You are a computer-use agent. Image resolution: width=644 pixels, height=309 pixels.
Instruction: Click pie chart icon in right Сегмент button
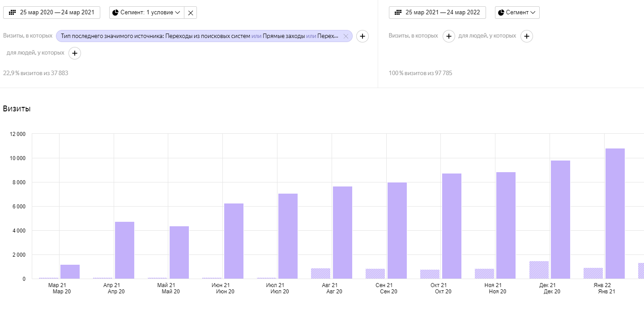click(501, 13)
